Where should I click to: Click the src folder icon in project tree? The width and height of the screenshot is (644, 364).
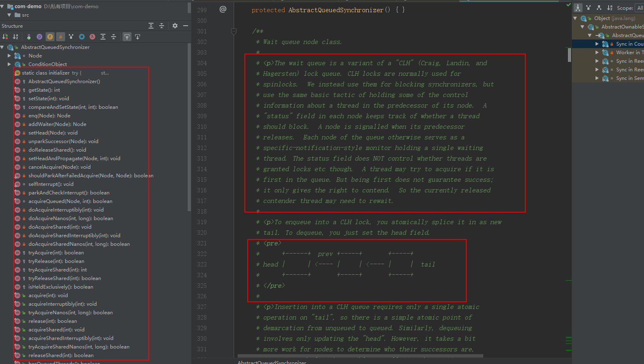point(18,15)
